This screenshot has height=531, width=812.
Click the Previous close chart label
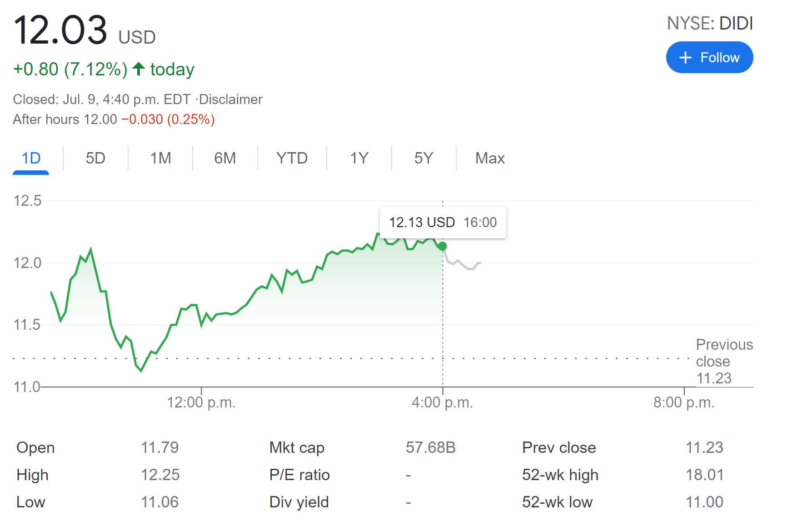pos(724,353)
